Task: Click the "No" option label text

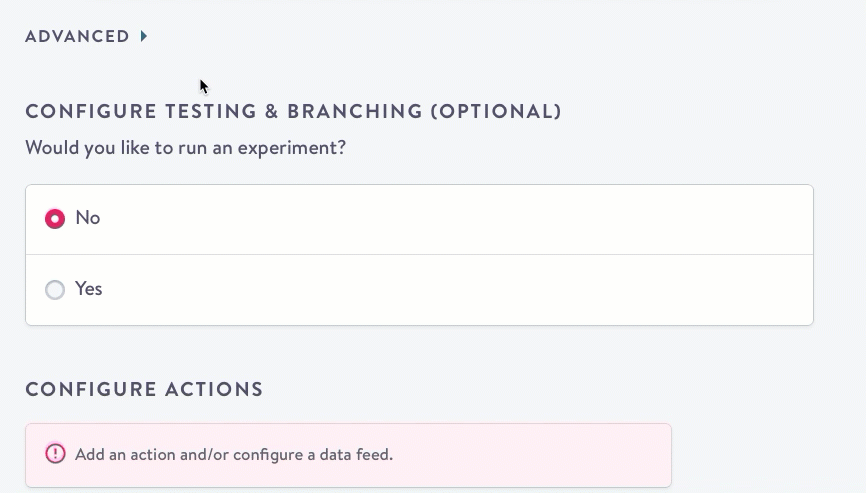Action: click(x=88, y=218)
